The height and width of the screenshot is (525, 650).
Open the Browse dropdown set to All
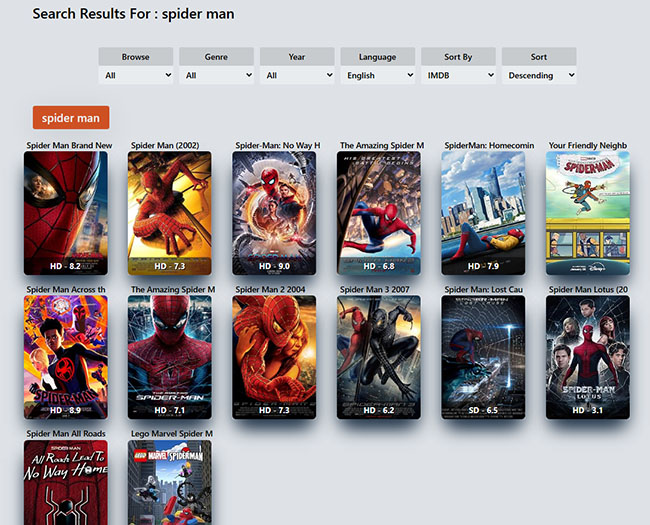coord(136,75)
